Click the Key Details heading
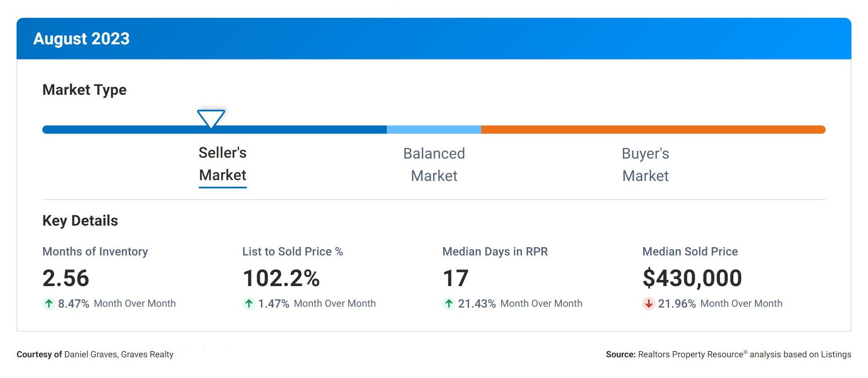This screenshot has height=378, width=868. point(80,221)
